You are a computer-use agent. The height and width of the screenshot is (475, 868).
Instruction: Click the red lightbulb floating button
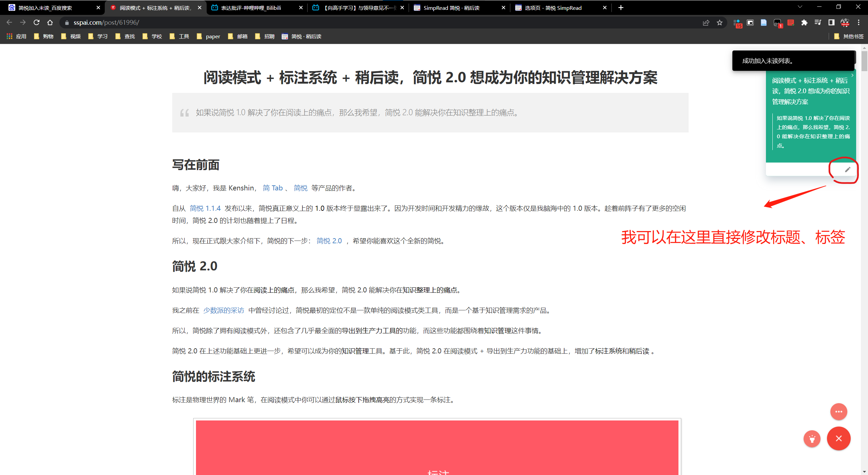[812, 439]
